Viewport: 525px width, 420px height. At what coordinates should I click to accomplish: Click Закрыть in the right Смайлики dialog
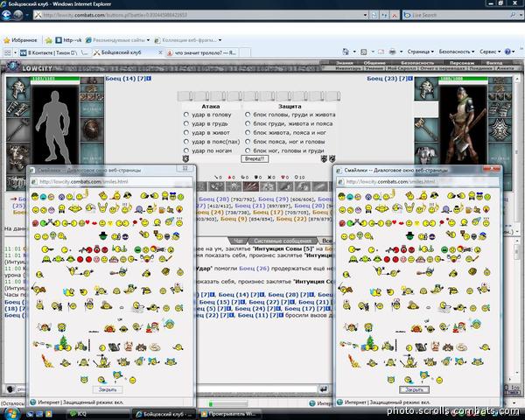[x=414, y=389]
